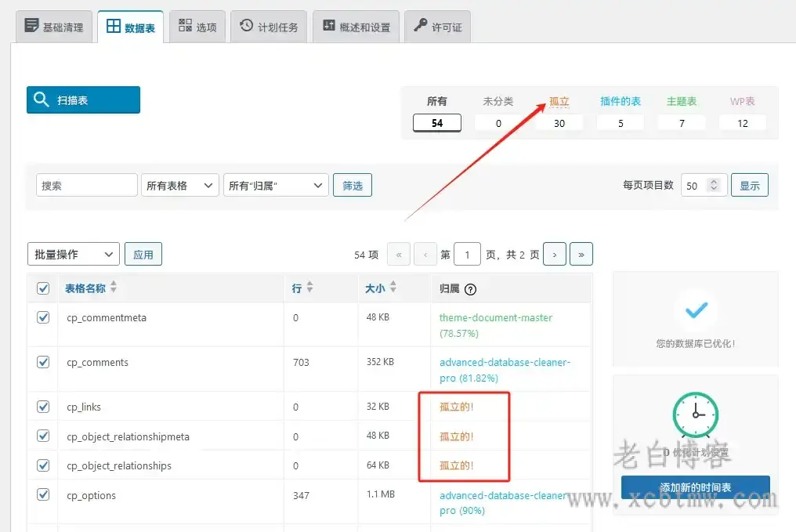Uncheck the select-all checkbox in table header

click(42, 288)
